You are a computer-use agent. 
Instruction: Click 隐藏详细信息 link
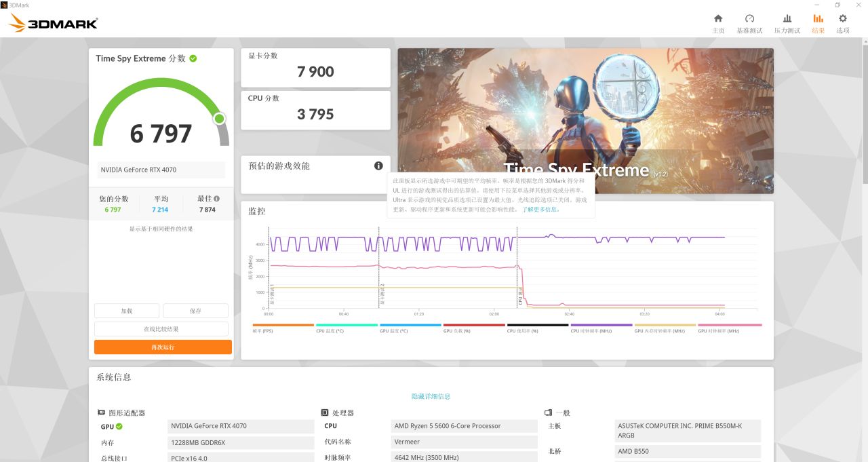click(x=431, y=396)
